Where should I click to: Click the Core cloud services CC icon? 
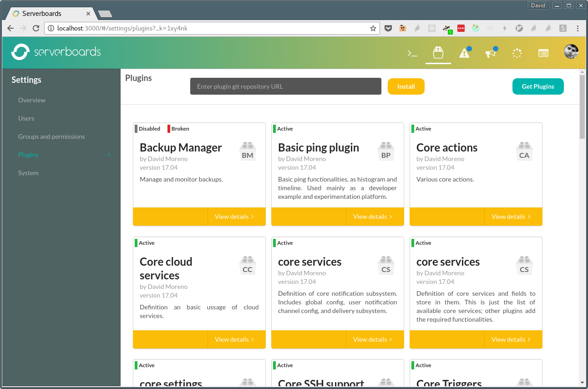[248, 266]
